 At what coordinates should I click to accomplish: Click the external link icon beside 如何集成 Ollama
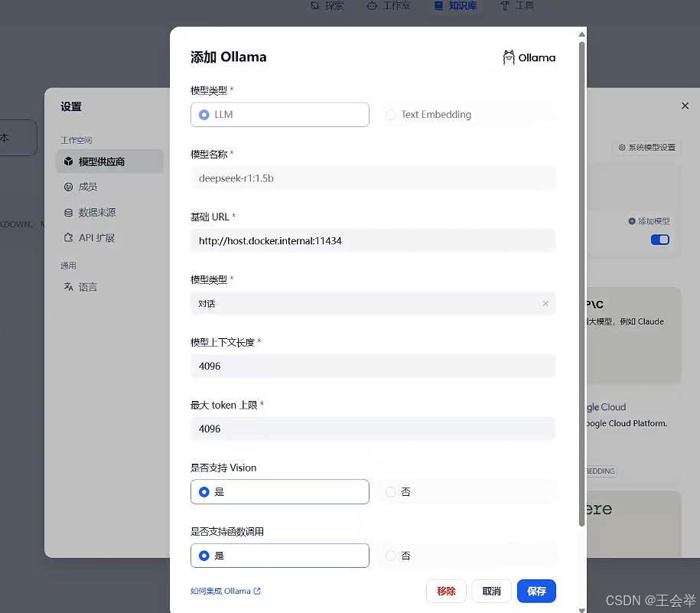[x=257, y=591]
